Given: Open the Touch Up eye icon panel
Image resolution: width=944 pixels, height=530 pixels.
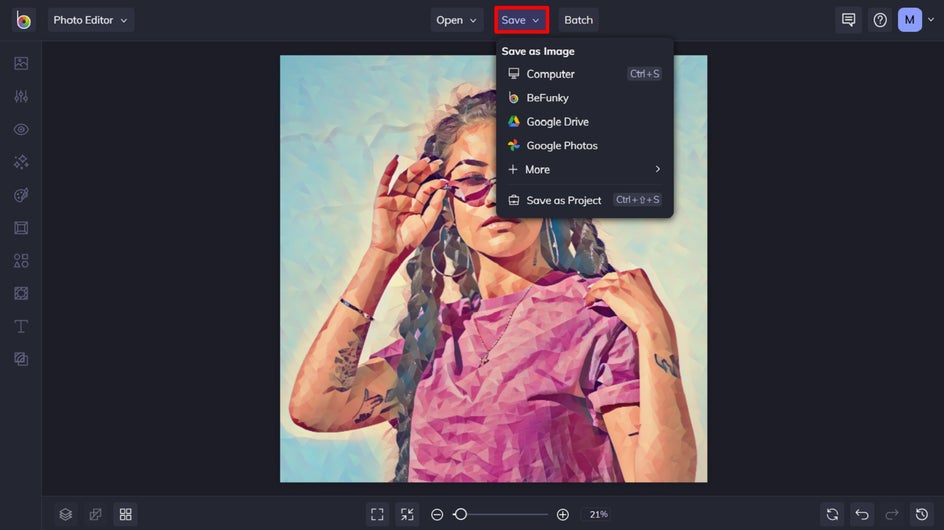Looking at the screenshot, I should 21,129.
